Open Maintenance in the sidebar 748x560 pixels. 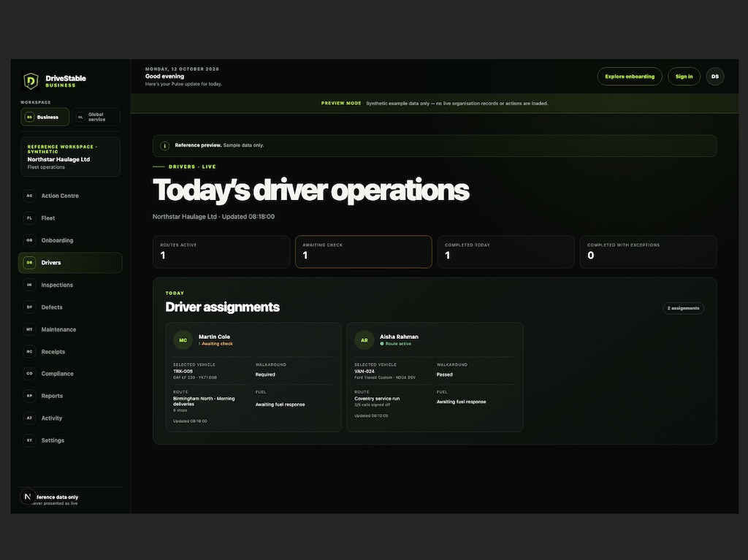point(70,329)
